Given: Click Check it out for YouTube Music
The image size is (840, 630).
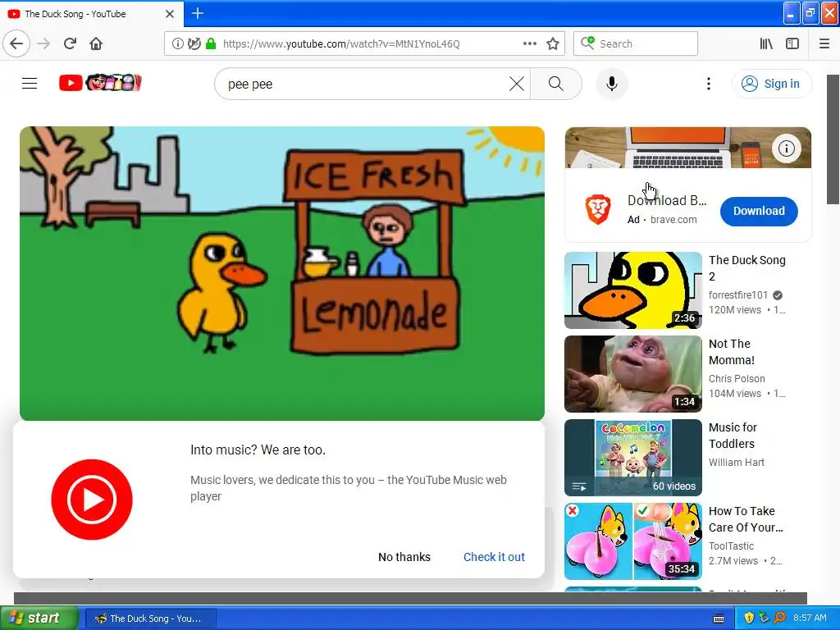Looking at the screenshot, I should click(x=494, y=557).
